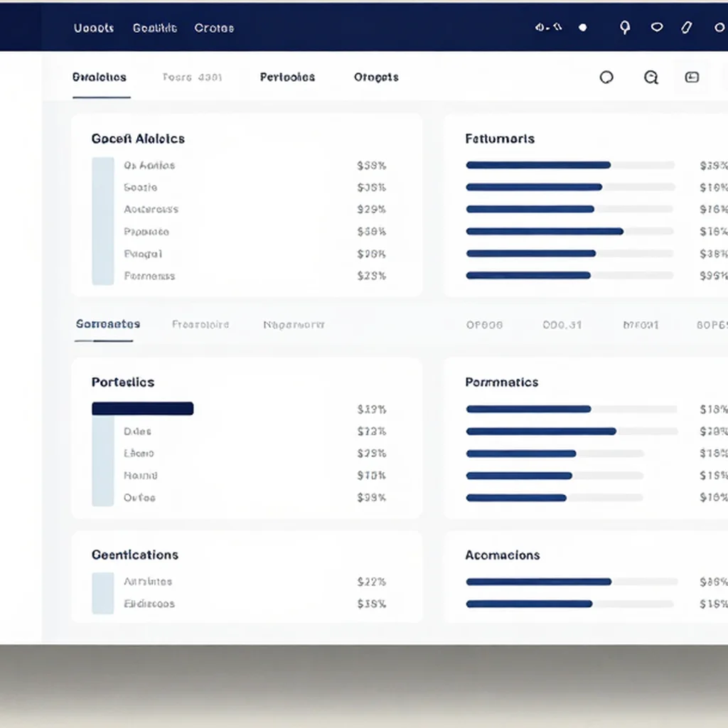Click the "b7f031" filter label
Viewport: 728px width, 728px height.
coord(641,325)
